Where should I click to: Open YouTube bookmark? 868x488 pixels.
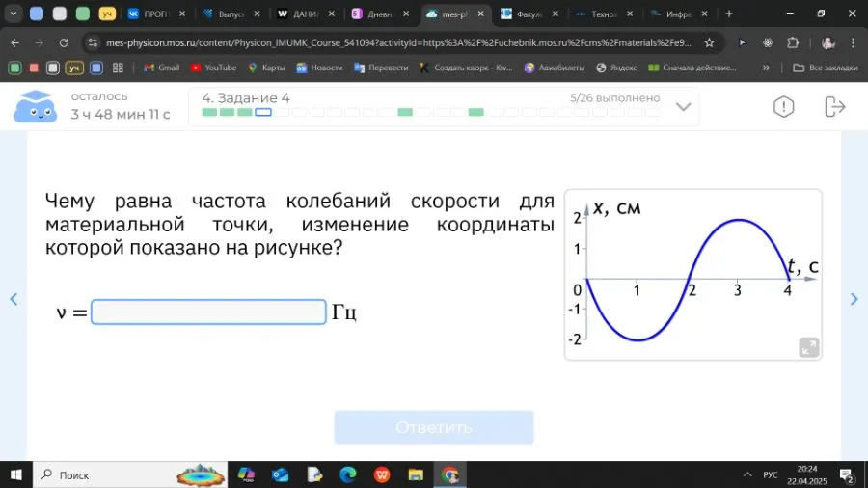tap(214, 68)
